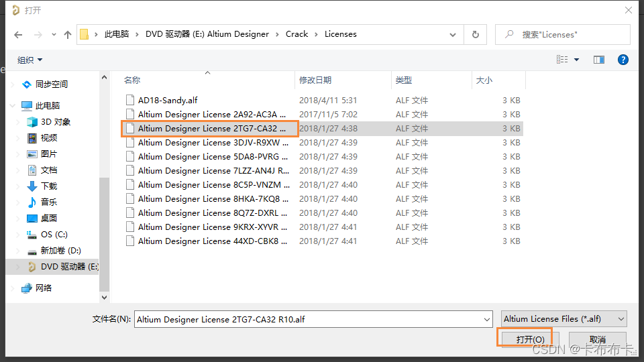The width and height of the screenshot is (644, 362).
Task: Open the 组织 dropdown menu
Action: click(x=30, y=60)
